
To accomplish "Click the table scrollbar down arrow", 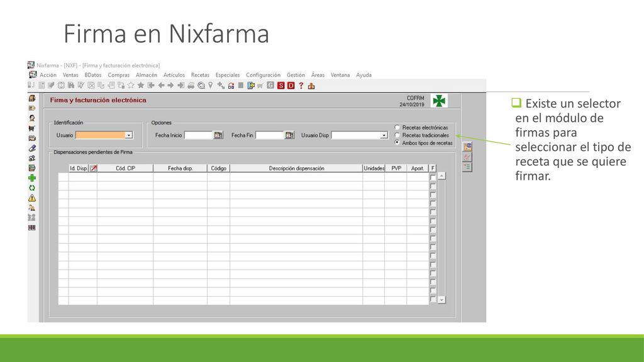I will click(441, 300).
